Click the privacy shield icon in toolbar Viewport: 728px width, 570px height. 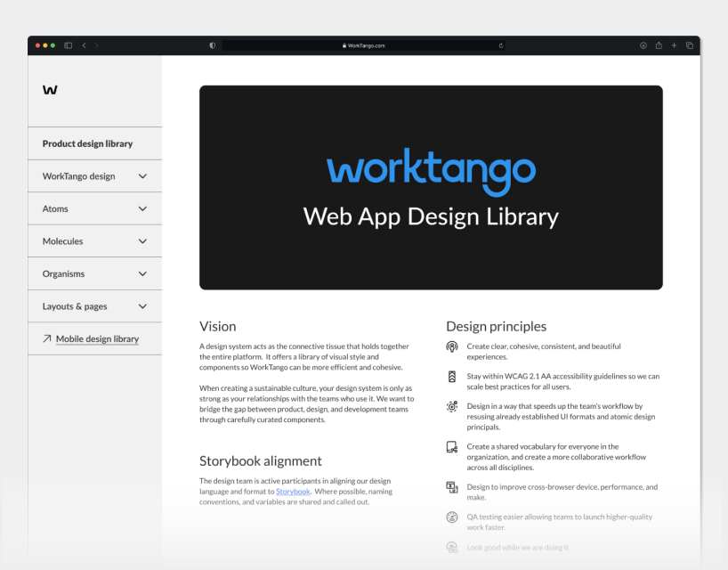click(212, 45)
